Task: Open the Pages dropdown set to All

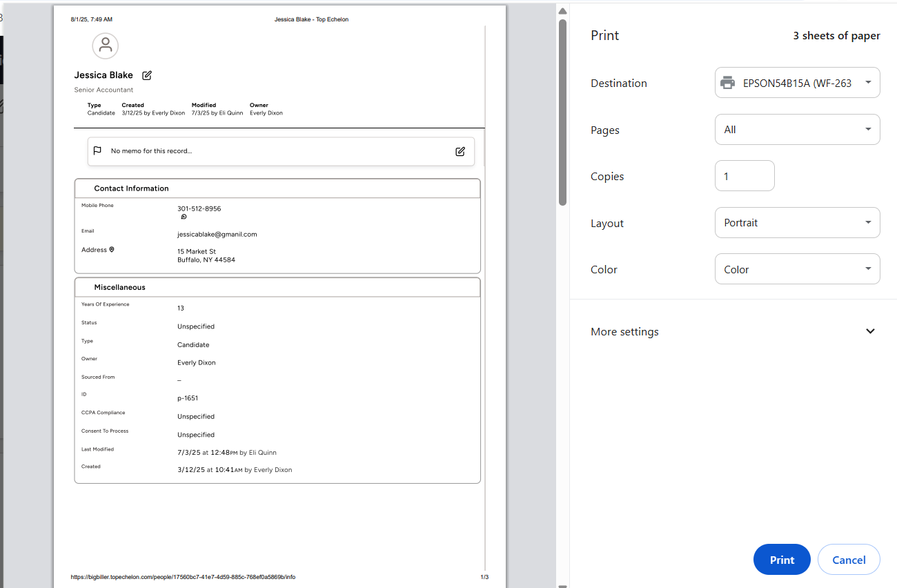Action: coord(798,130)
